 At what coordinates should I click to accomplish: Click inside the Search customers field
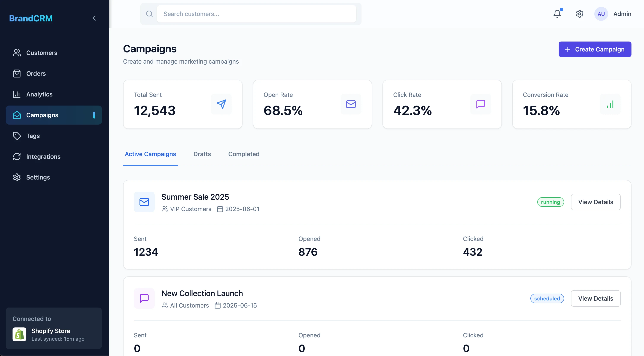(257, 14)
